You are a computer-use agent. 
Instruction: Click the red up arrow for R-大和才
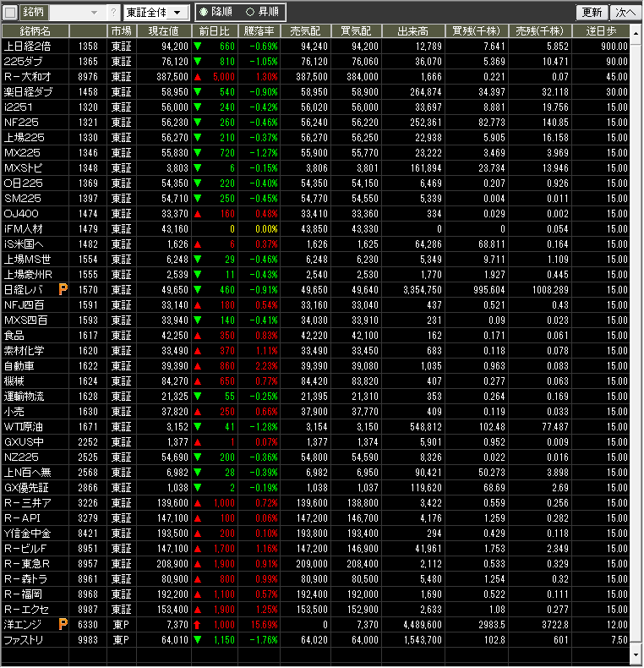[x=197, y=76]
